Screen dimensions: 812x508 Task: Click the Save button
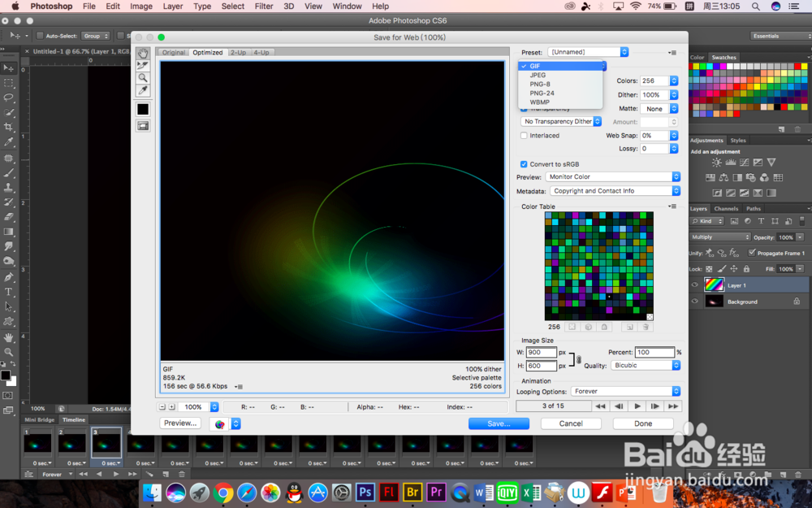pos(499,423)
